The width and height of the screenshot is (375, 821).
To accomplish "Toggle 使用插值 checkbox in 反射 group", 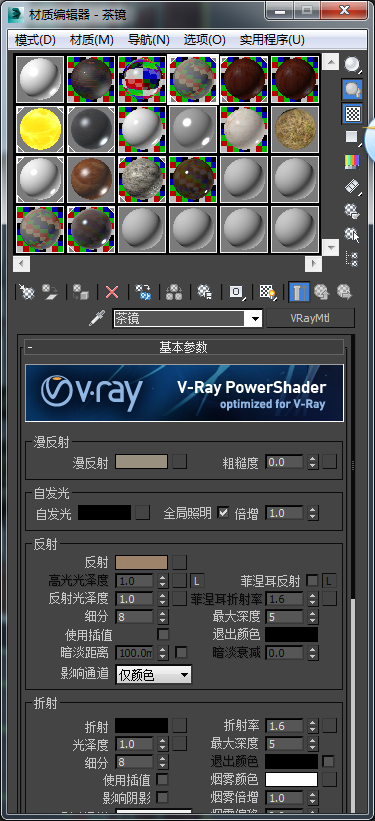I will [x=163, y=635].
